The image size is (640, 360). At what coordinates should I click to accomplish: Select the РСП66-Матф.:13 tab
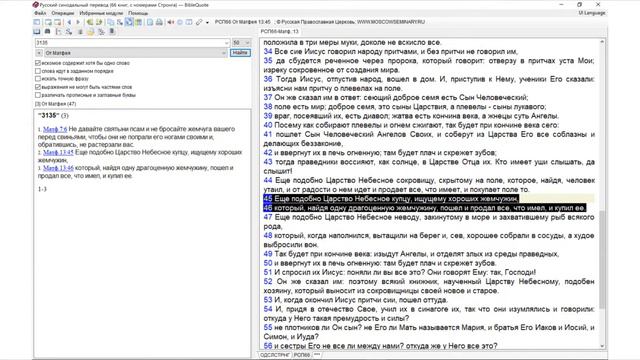[x=280, y=31]
